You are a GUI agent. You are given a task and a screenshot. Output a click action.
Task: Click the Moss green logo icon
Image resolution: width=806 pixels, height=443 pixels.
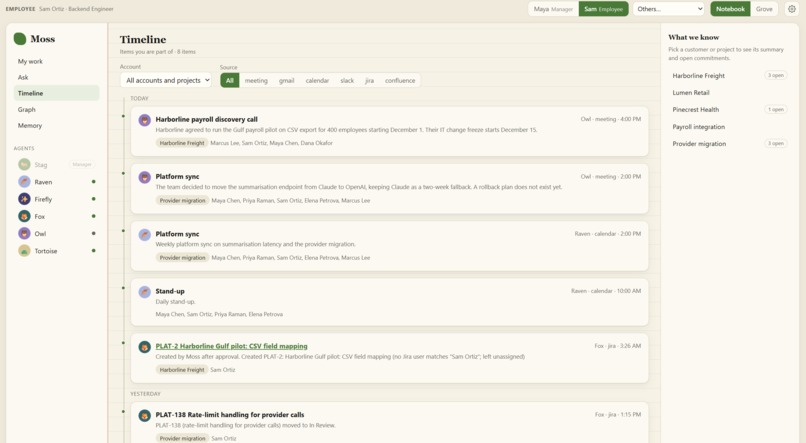(x=20, y=39)
